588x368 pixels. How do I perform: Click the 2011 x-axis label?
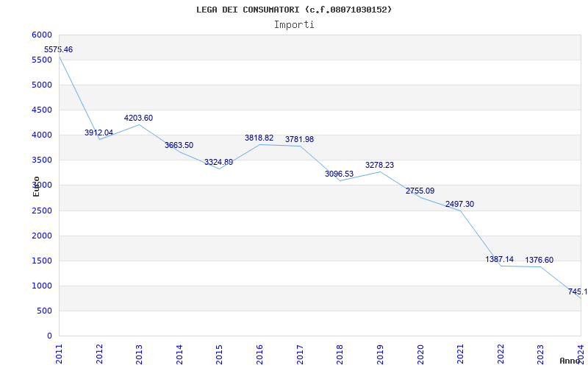[x=59, y=354]
